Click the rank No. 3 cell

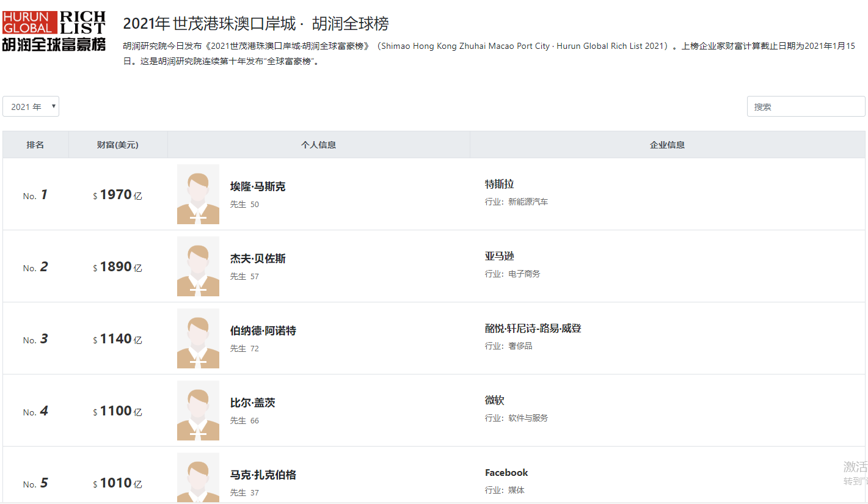[x=35, y=339]
